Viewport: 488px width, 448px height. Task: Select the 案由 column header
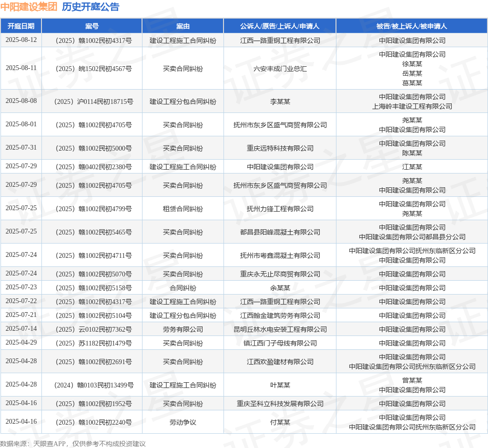pyautogui.click(x=183, y=26)
